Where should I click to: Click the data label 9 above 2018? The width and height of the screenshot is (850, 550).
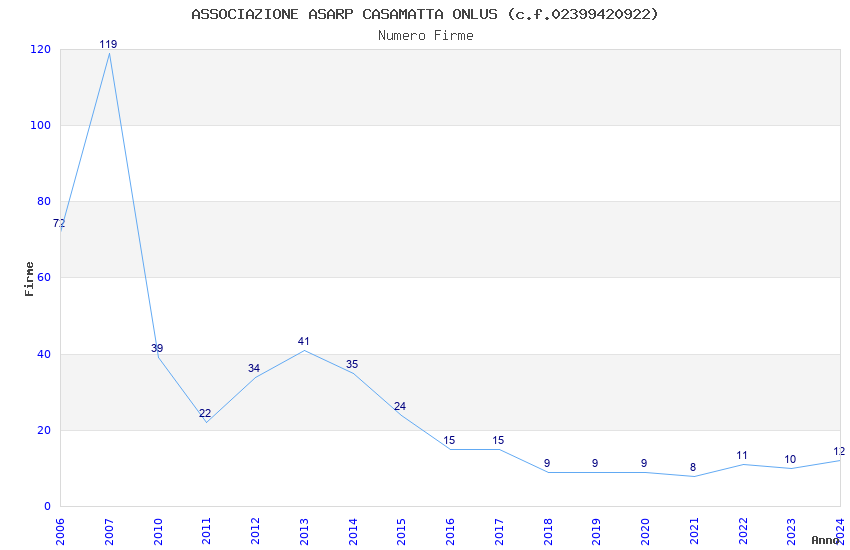[x=547, y=463]
